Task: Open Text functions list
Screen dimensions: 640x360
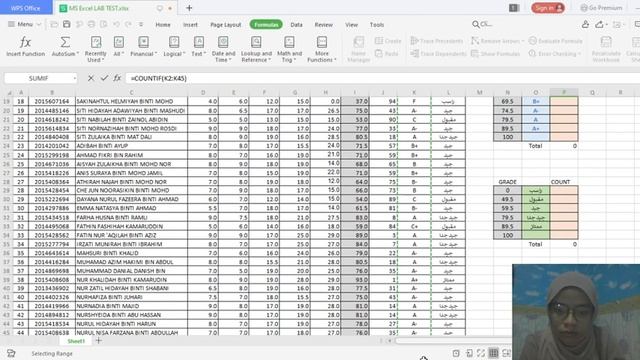Action: pos(199,46)
